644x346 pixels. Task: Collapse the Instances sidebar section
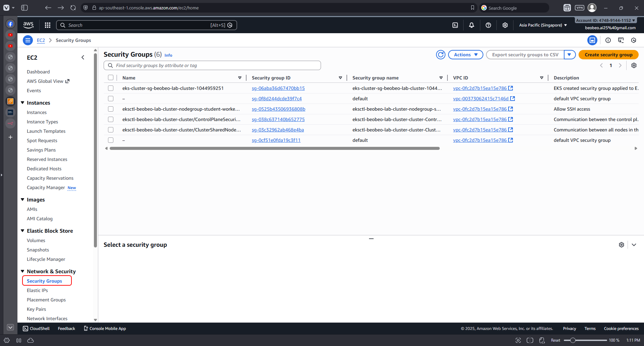[x=23, y=103]
